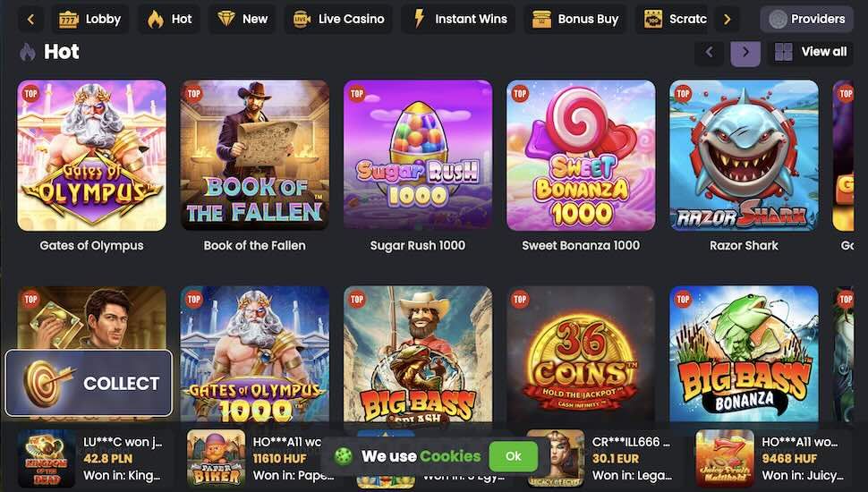Click the Providers button
The image size is (868, 492).
pyautogui.click(x=806, y=19)
